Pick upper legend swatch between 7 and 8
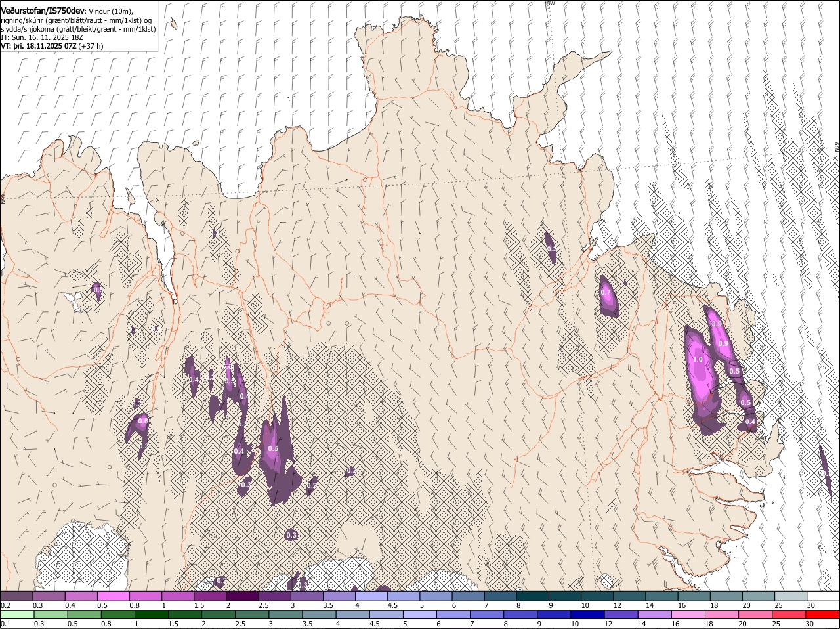Image resolution: width=840 pixels, height=629 pixels. pyautogui.click(x=500, y=596)
